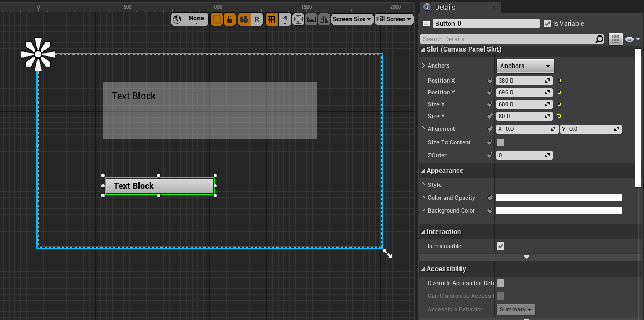Click the bind icon beside Size To Content
644x320 pixels.
click(x=489, y=142)
